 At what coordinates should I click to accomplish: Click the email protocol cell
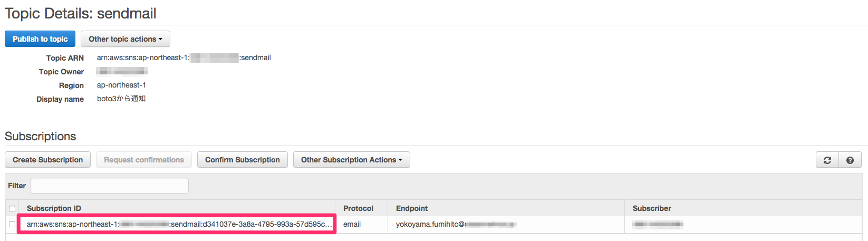pyautogui.click(x=352, y=224)
